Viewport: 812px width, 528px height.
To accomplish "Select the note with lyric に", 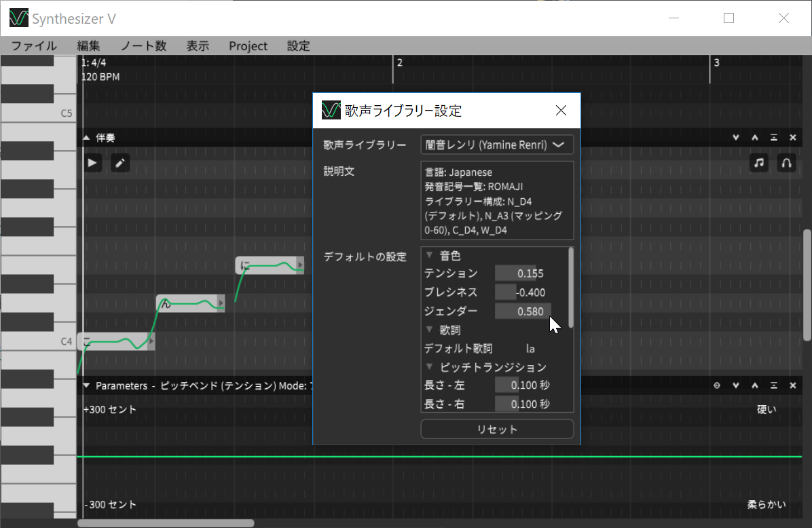I will (270, 265).
